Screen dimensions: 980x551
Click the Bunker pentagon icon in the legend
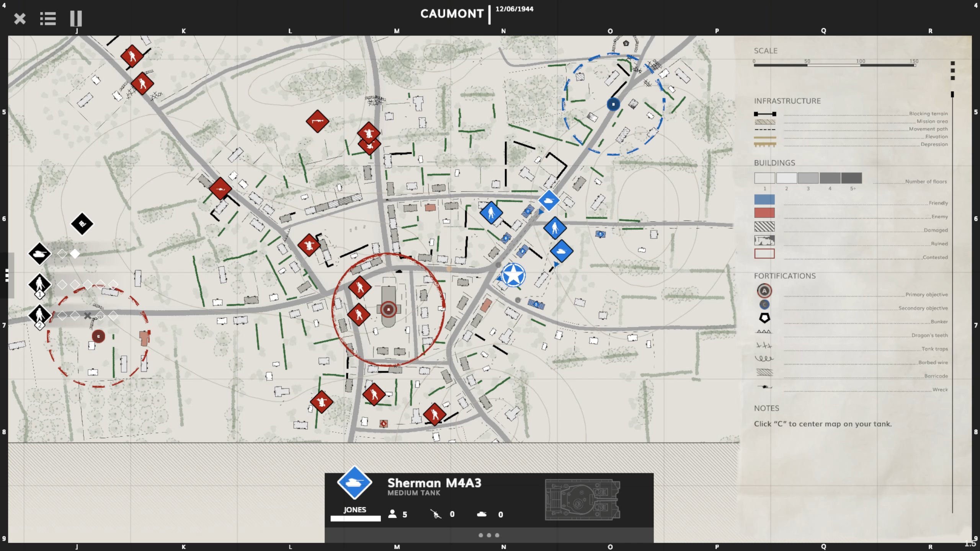[764, 318]
